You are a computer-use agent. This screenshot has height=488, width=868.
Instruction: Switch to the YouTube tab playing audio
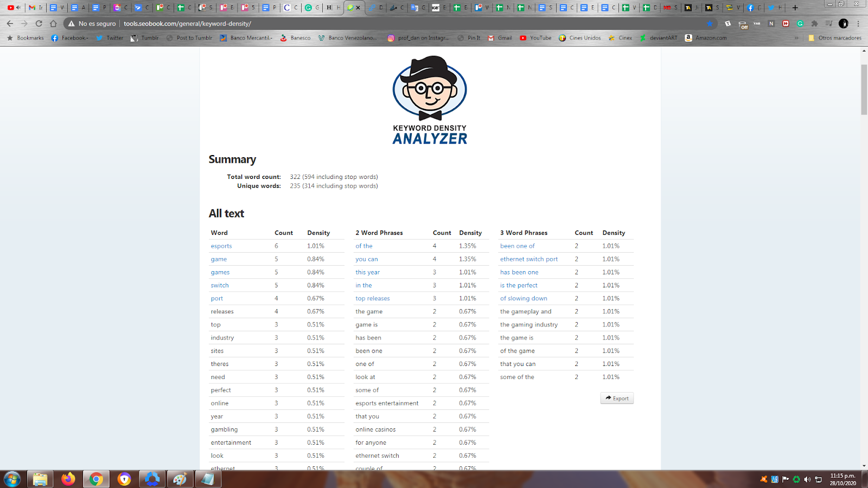14,8
